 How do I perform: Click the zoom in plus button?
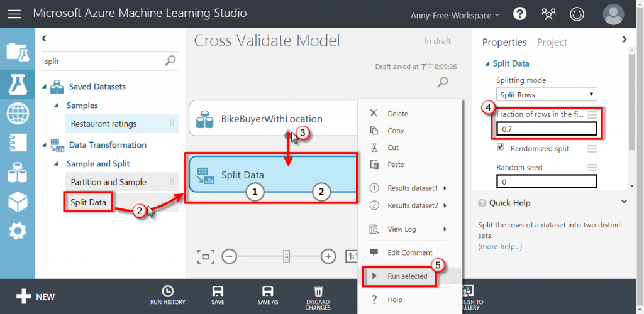[x=328, y=257]
